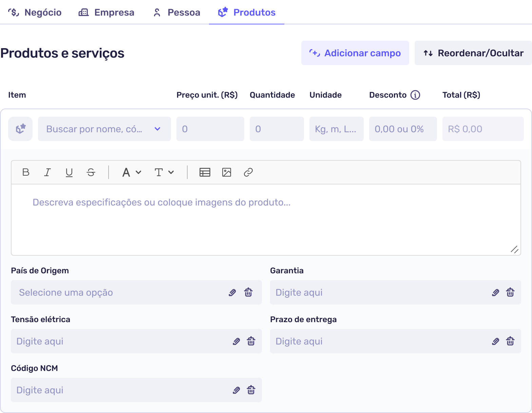
Task: Edit the Tensão elétrica field
Action: [236, 341]
